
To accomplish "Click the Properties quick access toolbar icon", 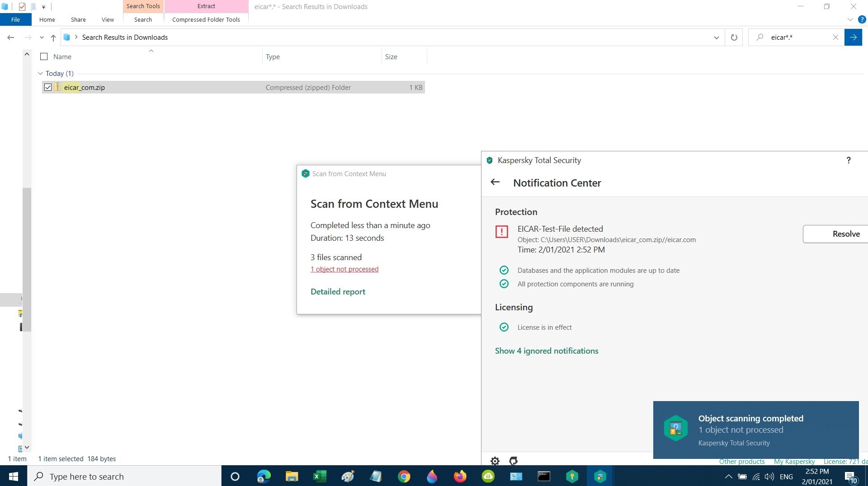I will pos(22,7).
